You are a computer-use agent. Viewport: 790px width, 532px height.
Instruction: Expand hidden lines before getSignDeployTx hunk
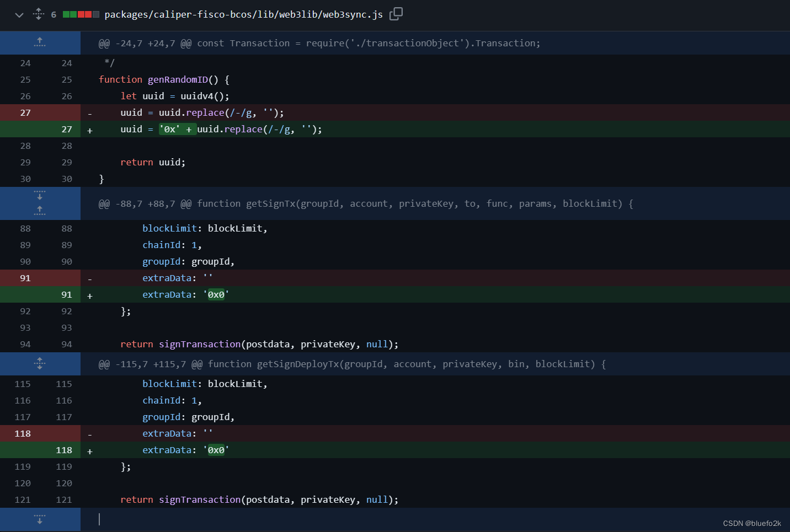tap(40, 363)
